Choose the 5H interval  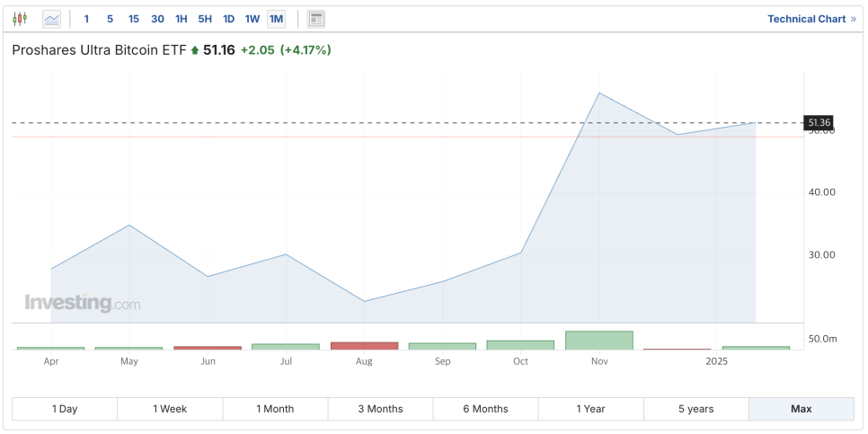[205, 19]
